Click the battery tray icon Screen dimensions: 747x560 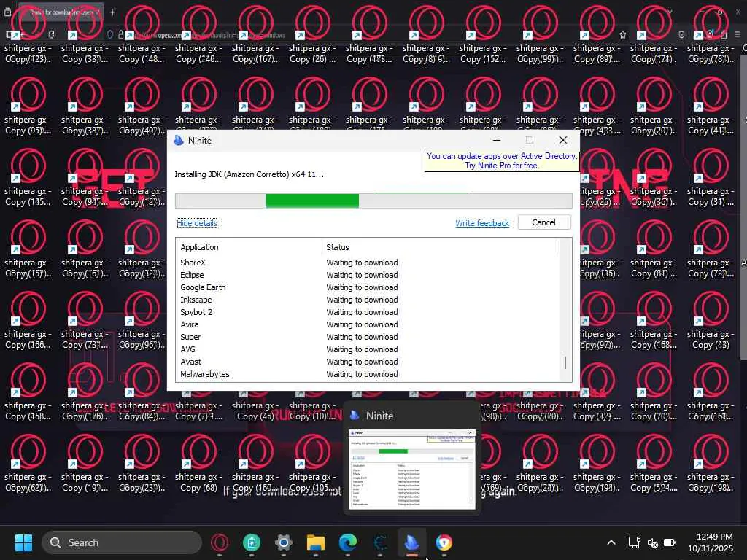tap(670, 542)
